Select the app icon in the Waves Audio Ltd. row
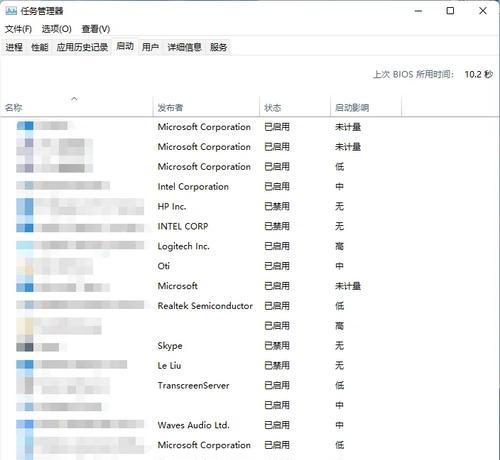This screenshot has width=500, height=460. tap(25, 424)
